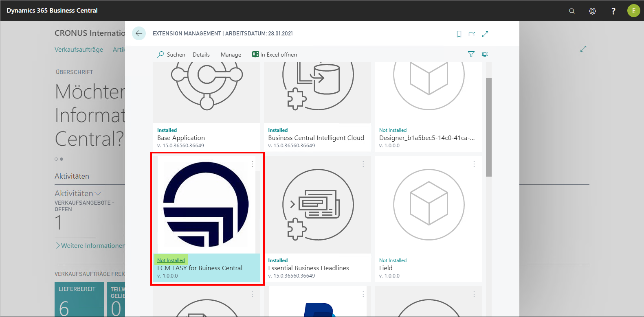Click the user account avatar E
Viewport: 644px width, 317px height.
tap(633, 11)
